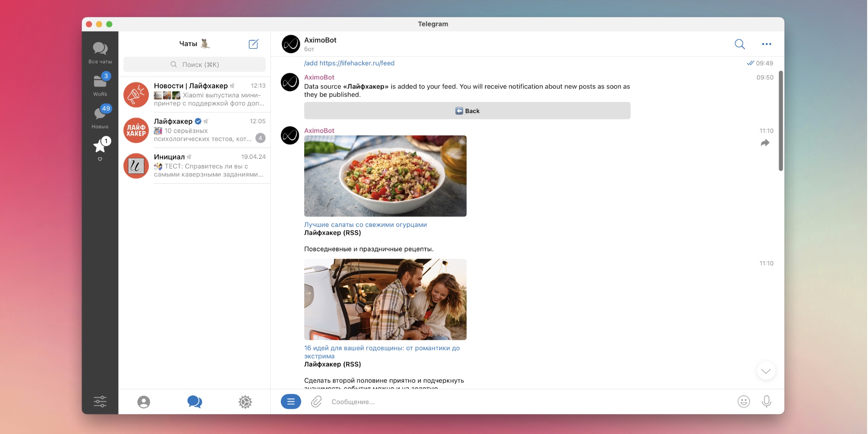Click the Инициал channel avatar

pos(136,166)
